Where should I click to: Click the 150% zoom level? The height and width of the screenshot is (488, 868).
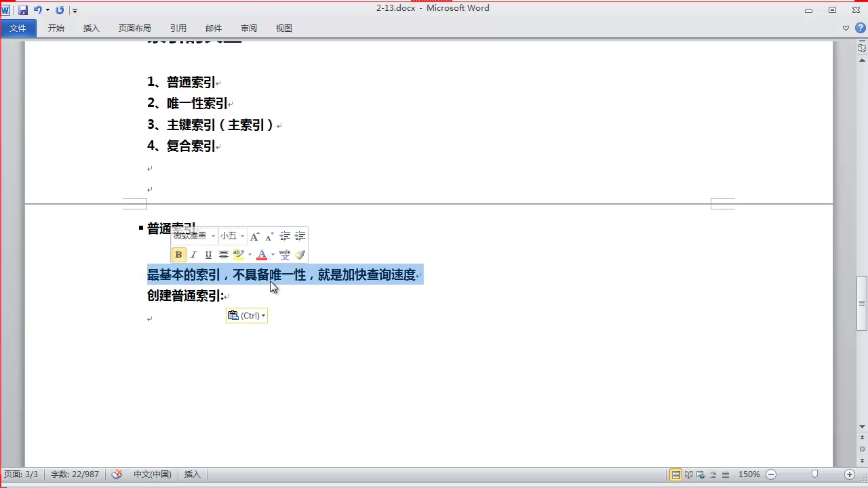[749, 474]
